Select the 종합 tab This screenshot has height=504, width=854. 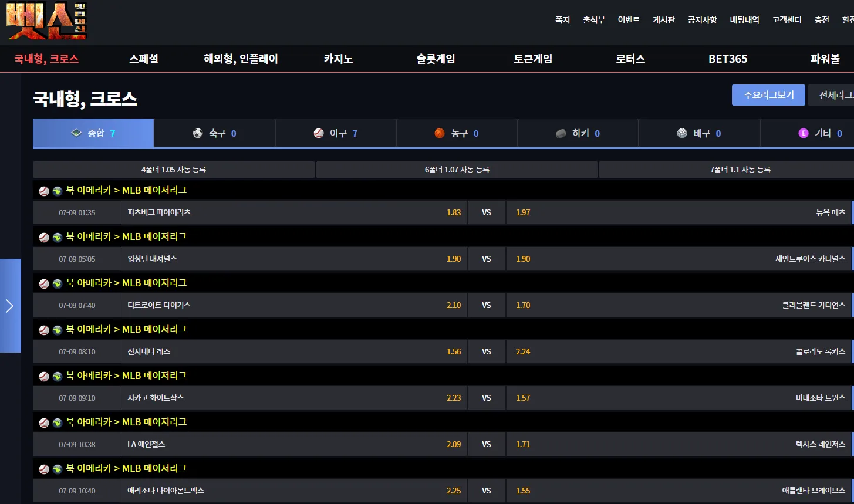coord(93,133)
